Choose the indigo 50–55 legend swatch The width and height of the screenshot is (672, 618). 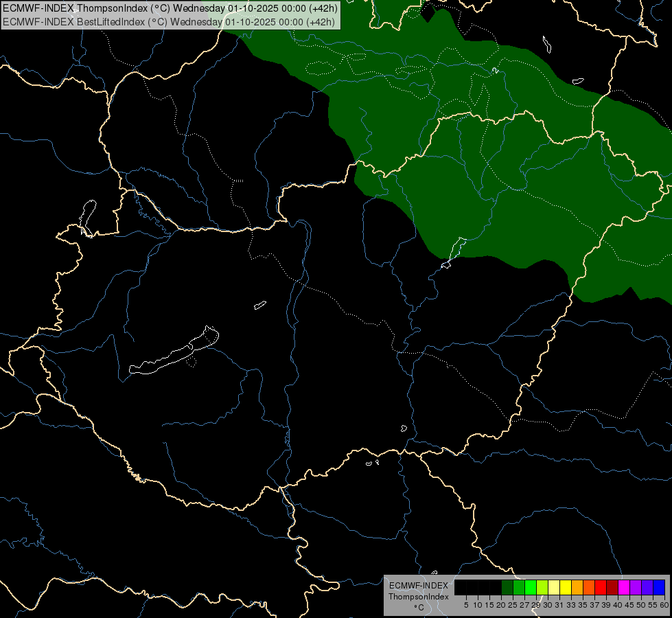[647, 587]
